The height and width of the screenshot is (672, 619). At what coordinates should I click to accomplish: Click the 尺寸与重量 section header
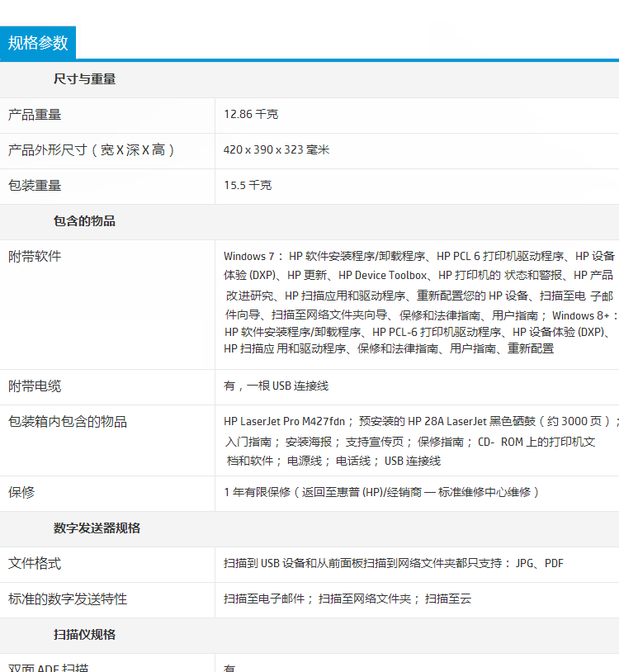coord(84,79)
